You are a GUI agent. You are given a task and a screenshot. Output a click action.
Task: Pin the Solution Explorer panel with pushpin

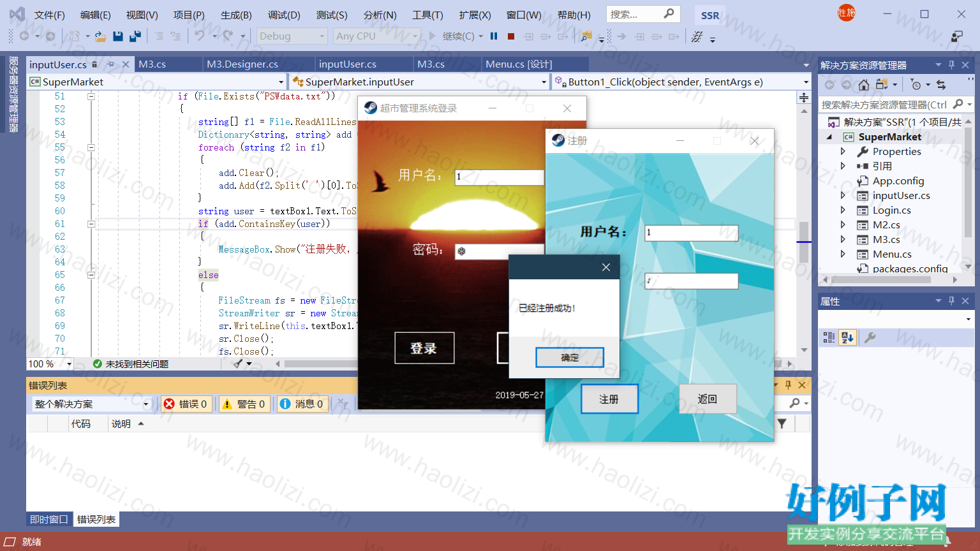(951, 65)
